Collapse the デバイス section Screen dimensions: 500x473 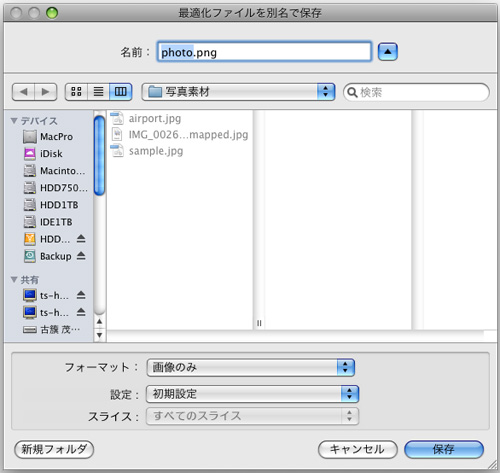(x=14, y=120)
